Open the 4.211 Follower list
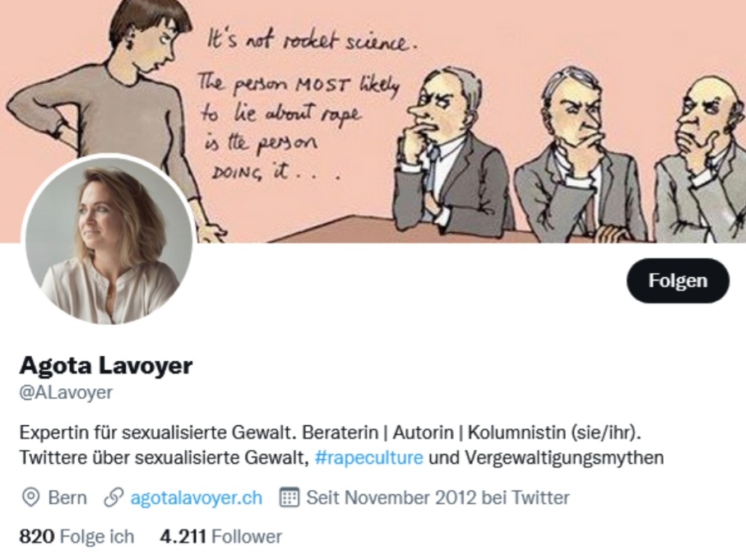Image resolution: width=746 pixels, height=560 pixels. [220, 537]
